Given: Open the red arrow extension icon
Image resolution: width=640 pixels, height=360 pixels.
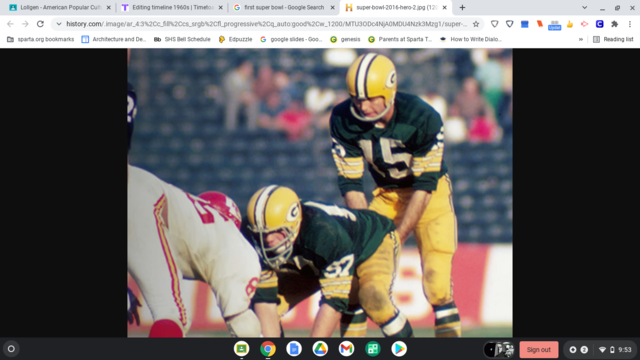Looking at the screenshot, I should click(584, 24).
